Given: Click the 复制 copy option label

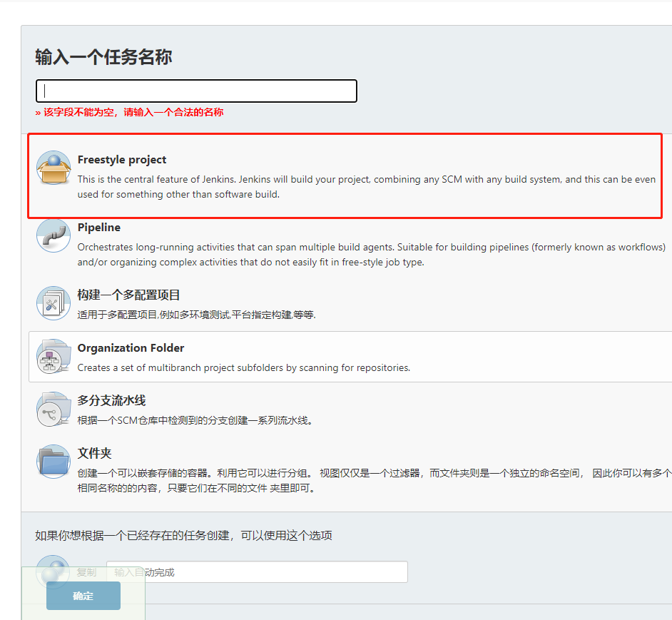Looking at the screenshot, I should click(x=88, y=571).
